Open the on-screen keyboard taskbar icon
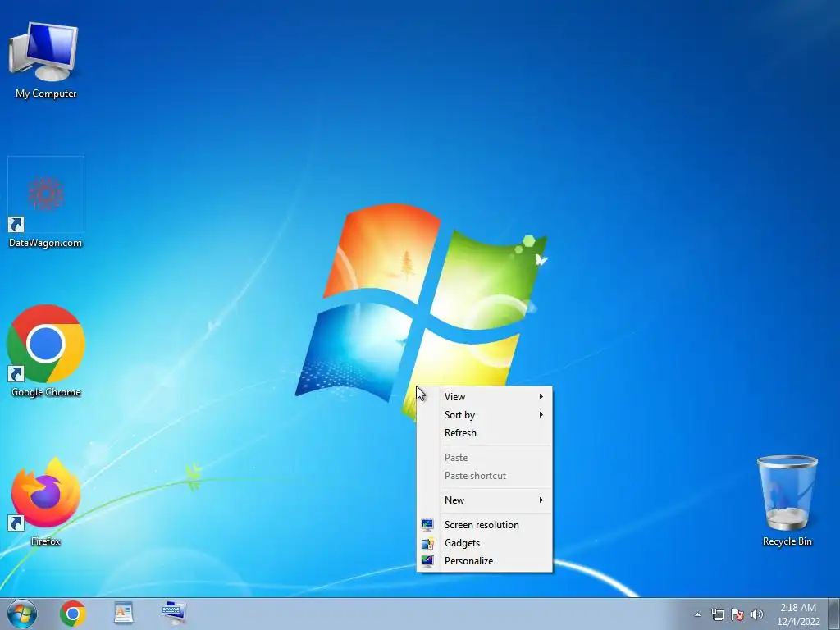The image size is (840, 630). point(175,614)
